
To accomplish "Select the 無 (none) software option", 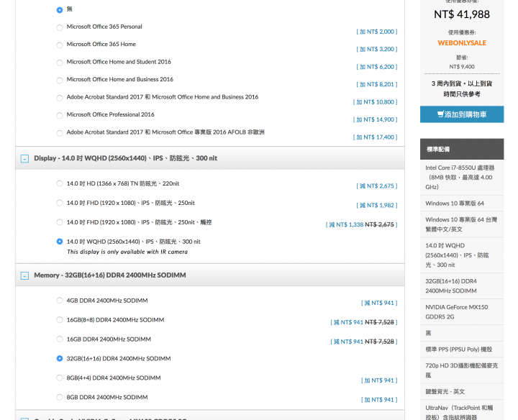I will point(60,10).
